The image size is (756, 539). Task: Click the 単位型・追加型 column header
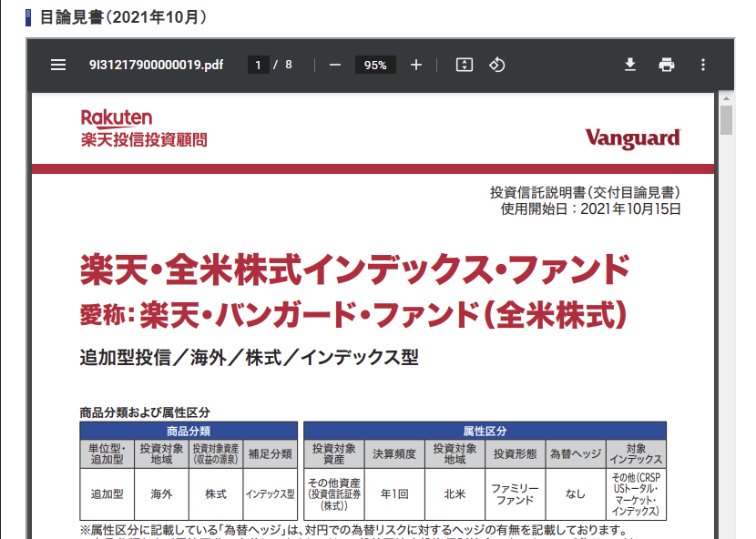(107, 453)
